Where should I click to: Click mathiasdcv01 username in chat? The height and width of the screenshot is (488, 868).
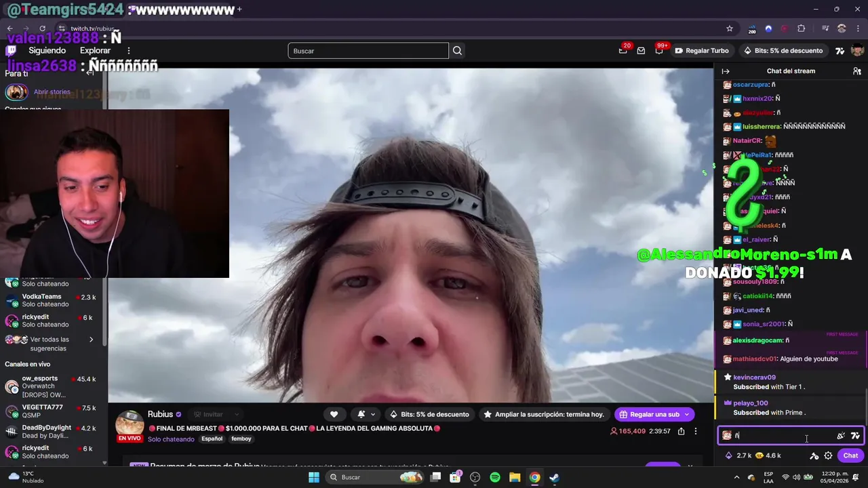click(755, 359)
